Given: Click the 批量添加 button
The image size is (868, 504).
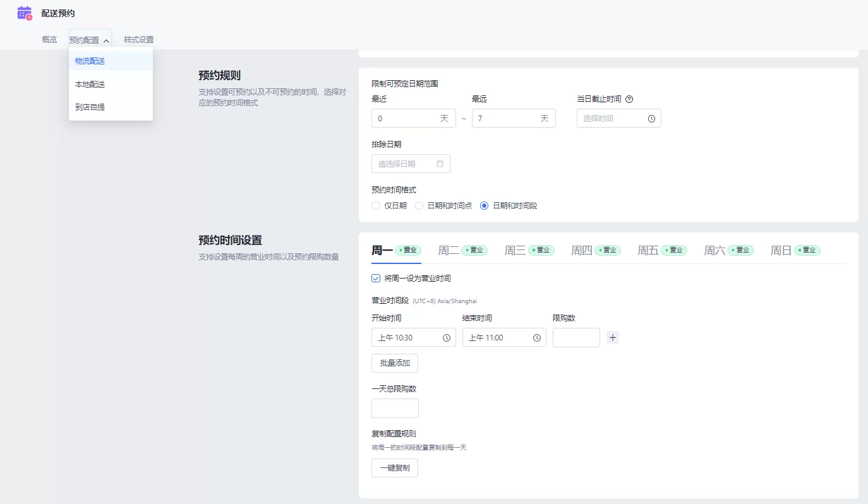Looking at the screenshot, I should click(x=394, y=363).
